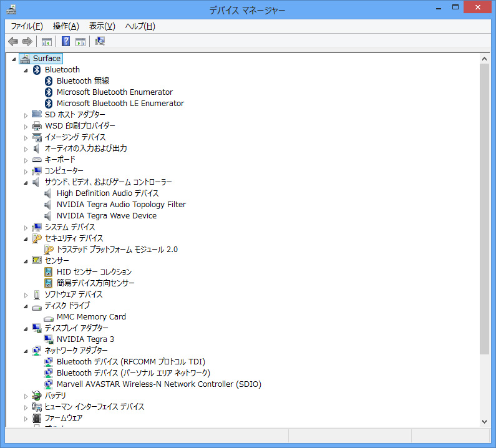Click the MMC Memory Card drive icon
This screenshot has width=496, height=448.
point(49,317)
